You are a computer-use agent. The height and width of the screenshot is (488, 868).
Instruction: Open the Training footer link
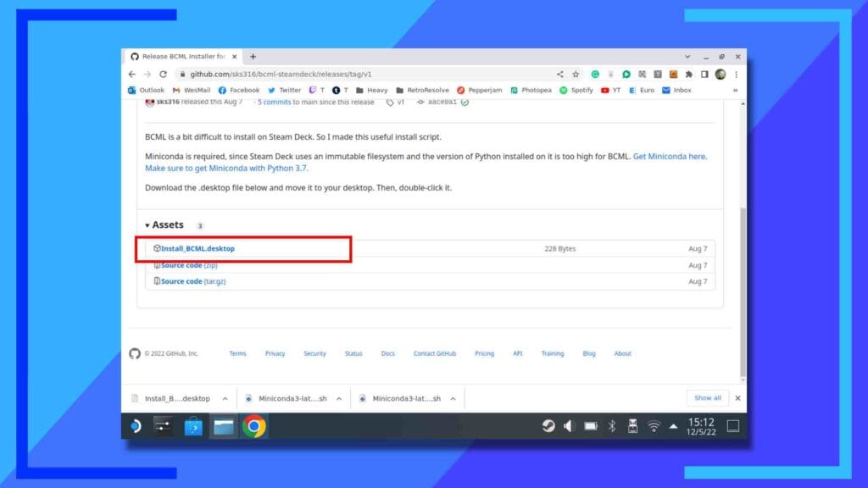pyautogui.click(x=553, y=353)
